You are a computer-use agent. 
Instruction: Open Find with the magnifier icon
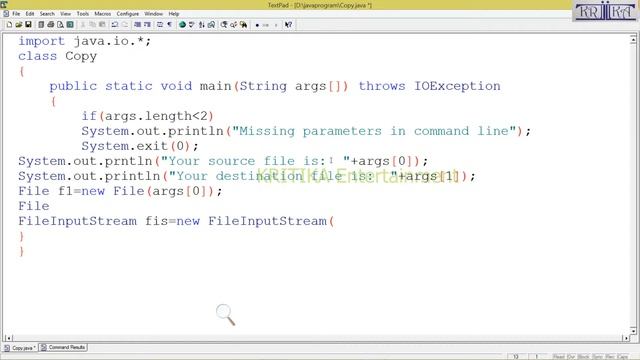pos(224,25)
